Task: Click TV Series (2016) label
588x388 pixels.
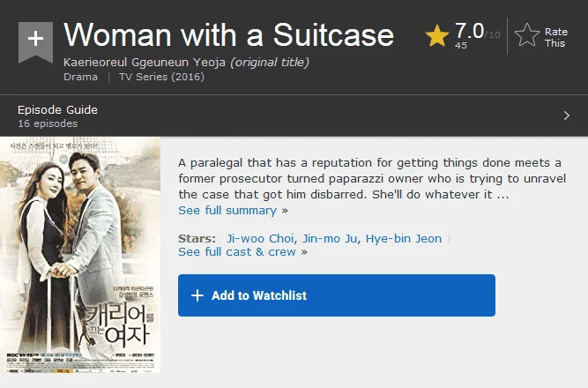Action: point(161,77)
